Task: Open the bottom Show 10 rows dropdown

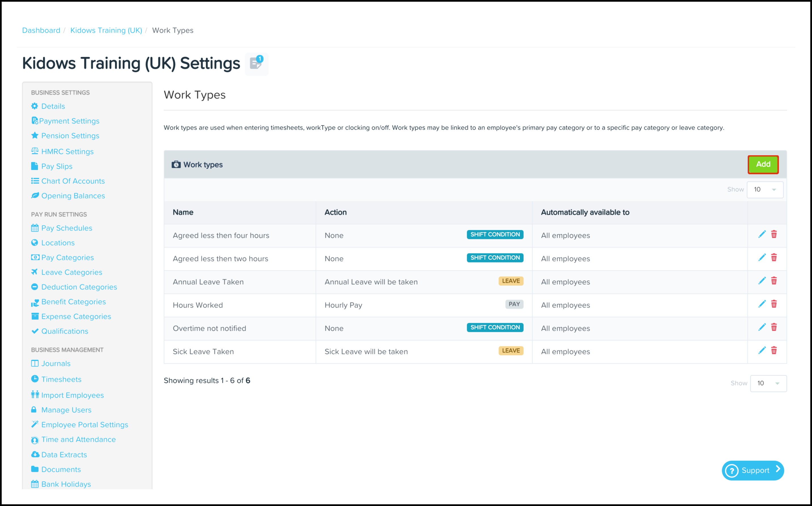Action: point(768,384)
